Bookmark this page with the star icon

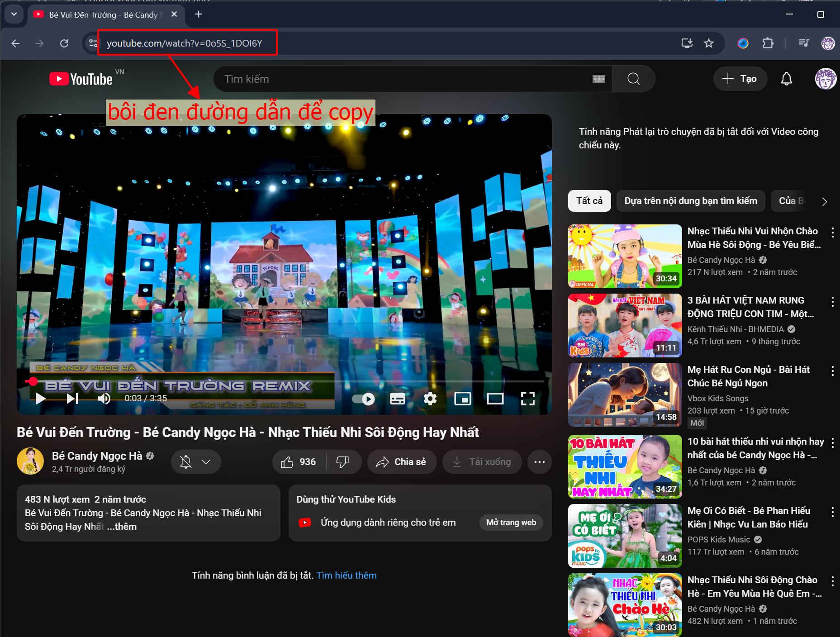tap(709, 43)
